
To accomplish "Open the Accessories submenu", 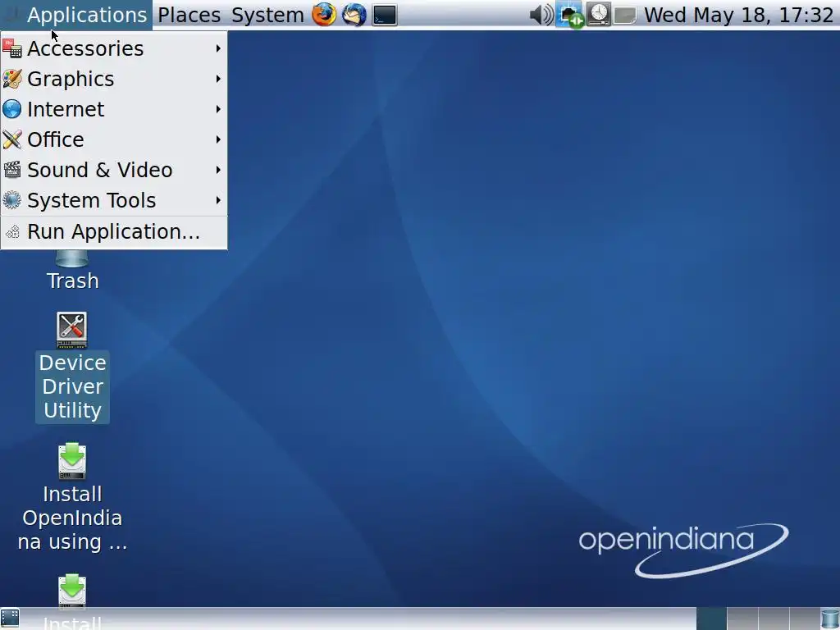I will 114,48.
